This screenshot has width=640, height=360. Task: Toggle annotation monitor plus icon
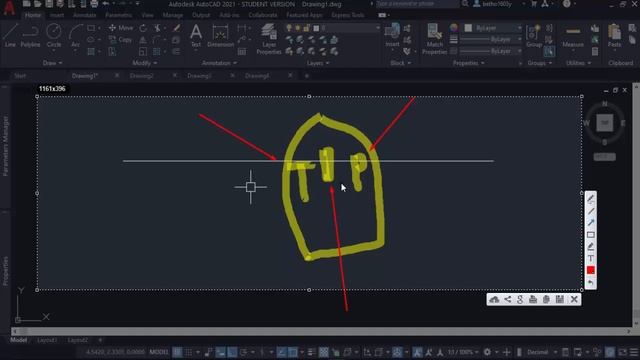coord(507,352)
